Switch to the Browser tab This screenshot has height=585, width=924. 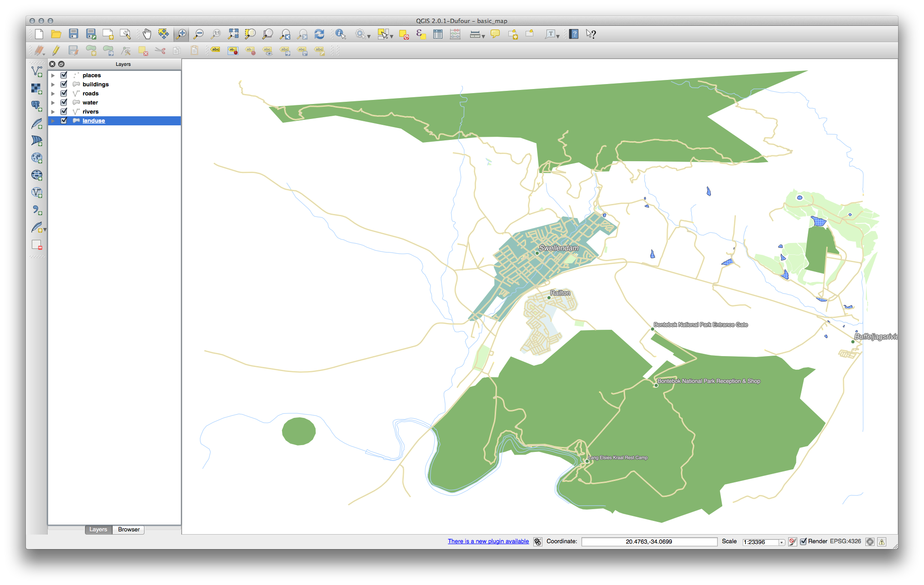[129, 530]
